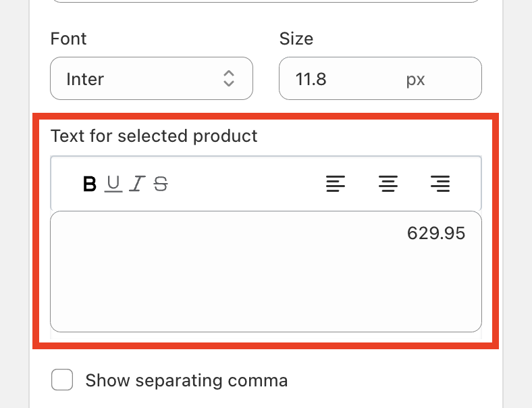
Task: Center align the selected product text
Action: click(x=388, y=183)
